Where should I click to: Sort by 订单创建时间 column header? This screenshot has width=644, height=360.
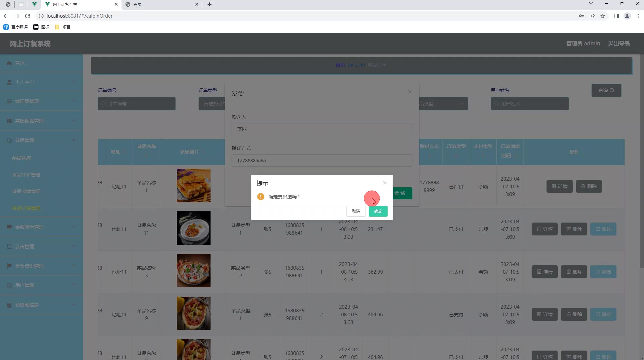pos(510,151)
